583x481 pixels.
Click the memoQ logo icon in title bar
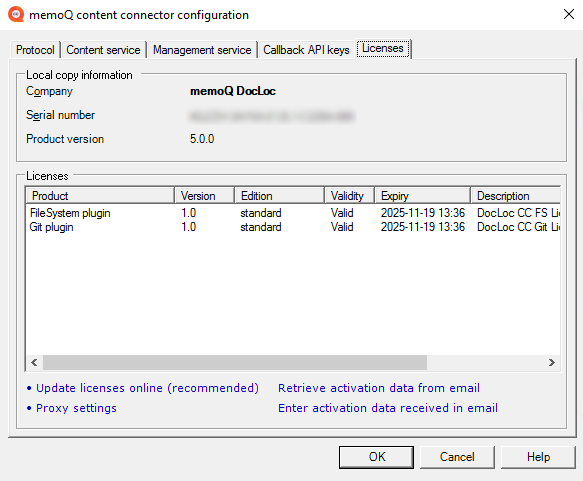[x=16, y=14]
